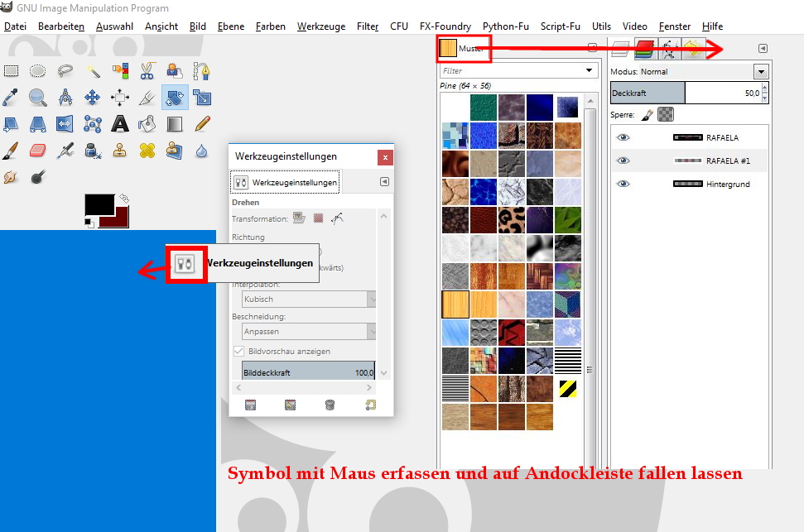
Task: Select the Ellipse Select tool
Action: [x=37, y=70]
